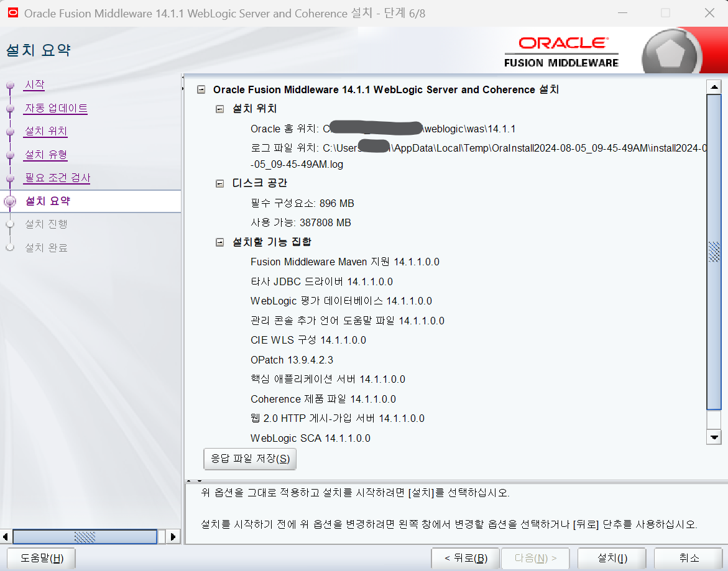Click the 자동 업데이트 step bullet icon
728x571 pixels.
[x=10, y=109]
